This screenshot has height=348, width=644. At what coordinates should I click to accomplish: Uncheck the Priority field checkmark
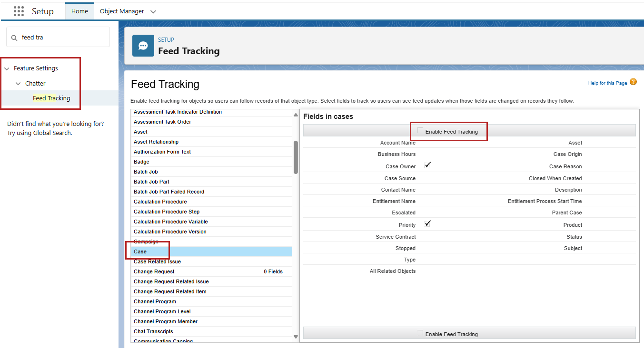click(x=428, y=223)
